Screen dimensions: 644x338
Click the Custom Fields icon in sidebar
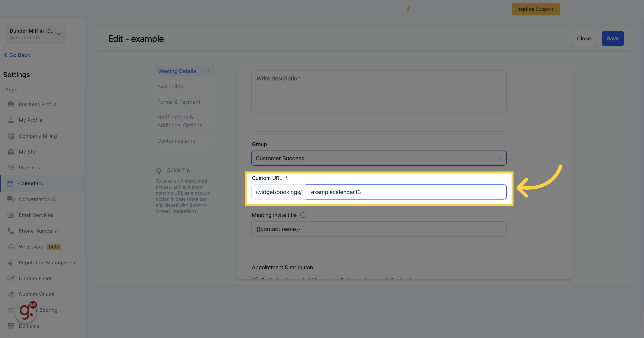[11, 278]
